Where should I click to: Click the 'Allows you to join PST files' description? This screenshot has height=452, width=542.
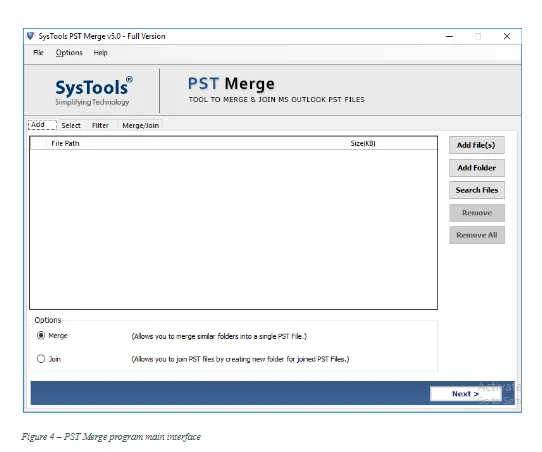[240, 359]
